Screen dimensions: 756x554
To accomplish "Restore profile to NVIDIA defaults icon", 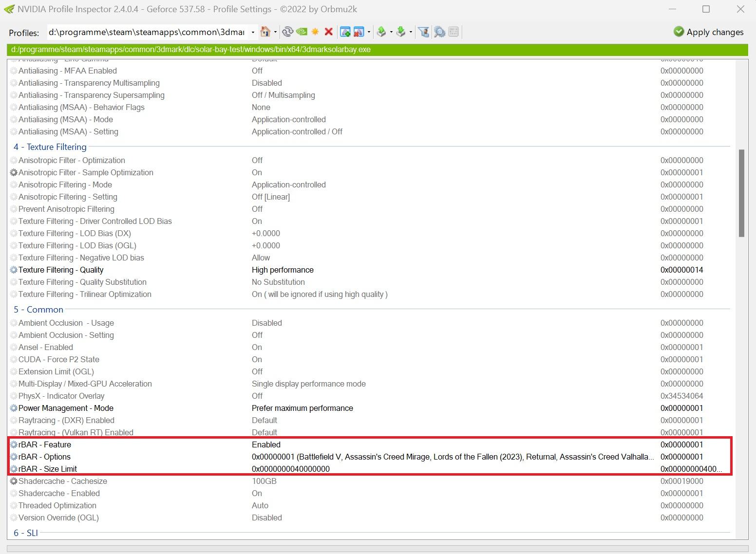I will (302, 32).
